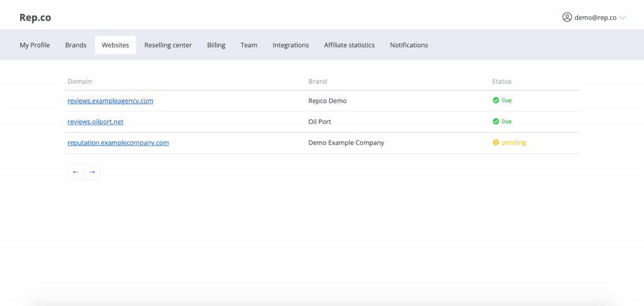Click the yellow pending clock icon
The width and height of the screenshot is (644, 306).
(x=496, y=142)
